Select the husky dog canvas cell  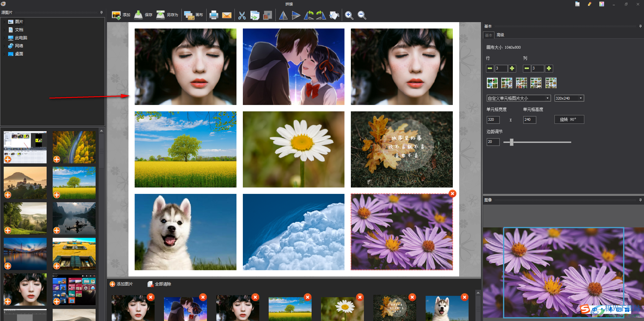[x=185, y=232]
